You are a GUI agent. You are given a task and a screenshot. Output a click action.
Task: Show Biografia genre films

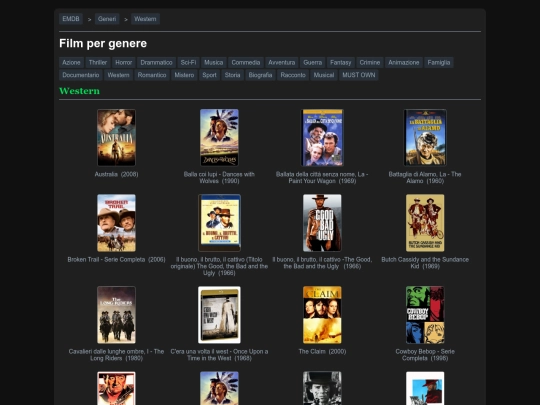pos(260,75)
